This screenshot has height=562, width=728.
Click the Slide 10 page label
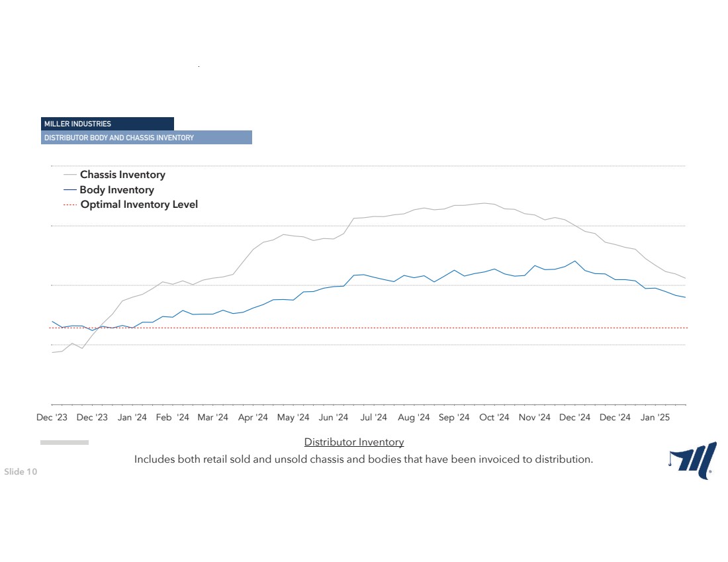(x=21, y=472)
